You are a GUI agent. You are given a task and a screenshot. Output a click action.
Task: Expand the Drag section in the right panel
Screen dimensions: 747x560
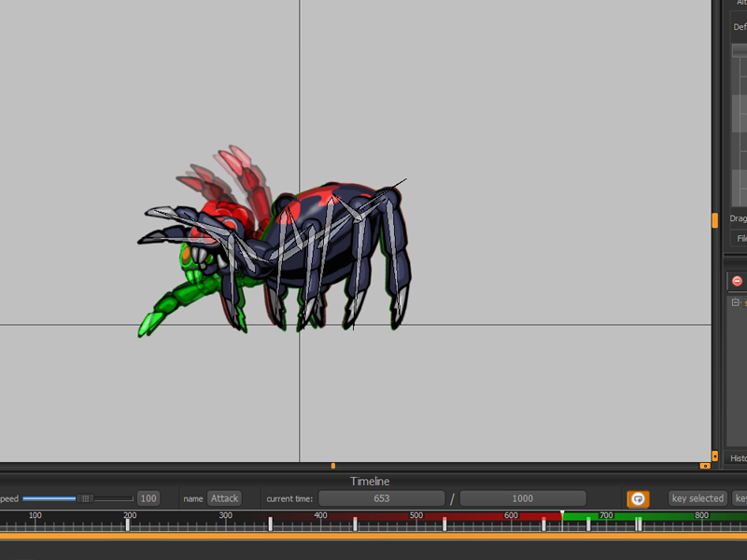point(737,217)
